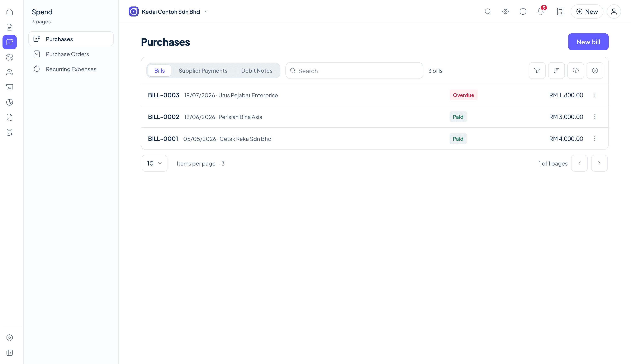Open the pie chart reports icon

click(10, 102)
